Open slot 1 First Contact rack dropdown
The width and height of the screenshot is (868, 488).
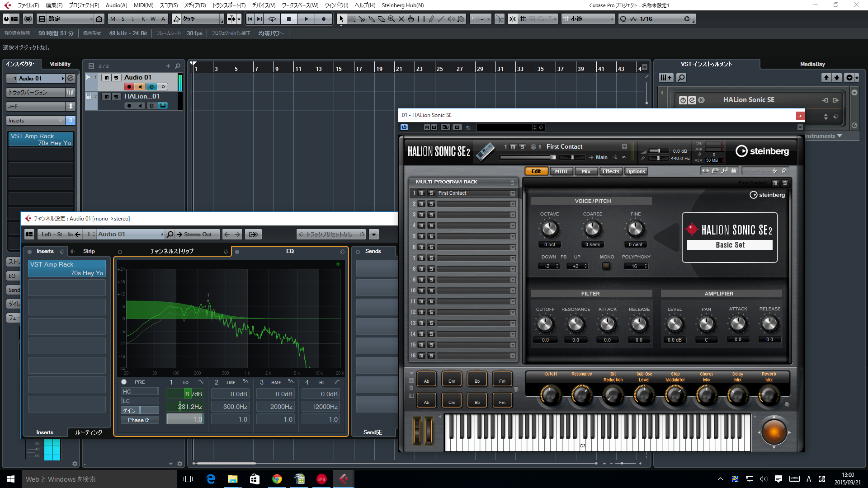[x=513, y=193]
